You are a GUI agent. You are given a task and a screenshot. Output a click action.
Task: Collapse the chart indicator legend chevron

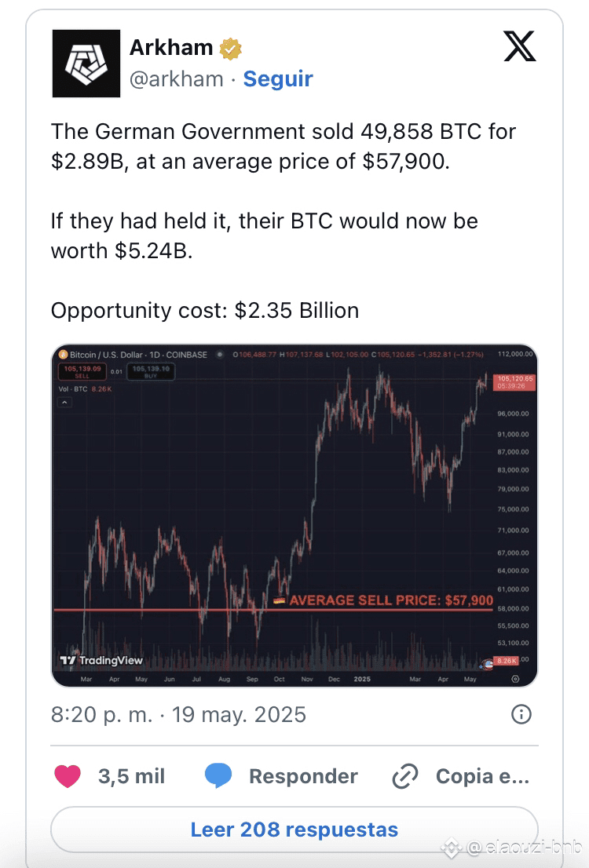[x=65, y=403]
